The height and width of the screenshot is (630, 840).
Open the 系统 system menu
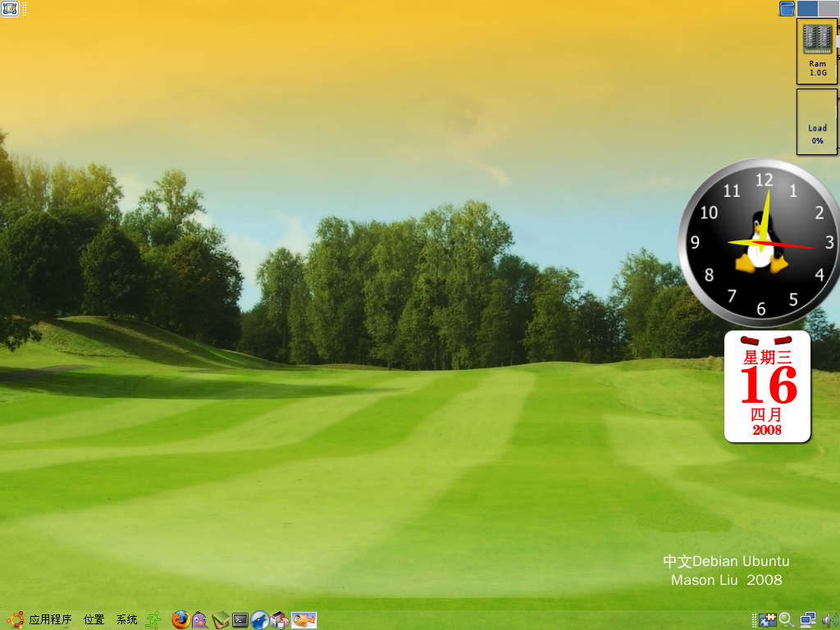point(127,620)
